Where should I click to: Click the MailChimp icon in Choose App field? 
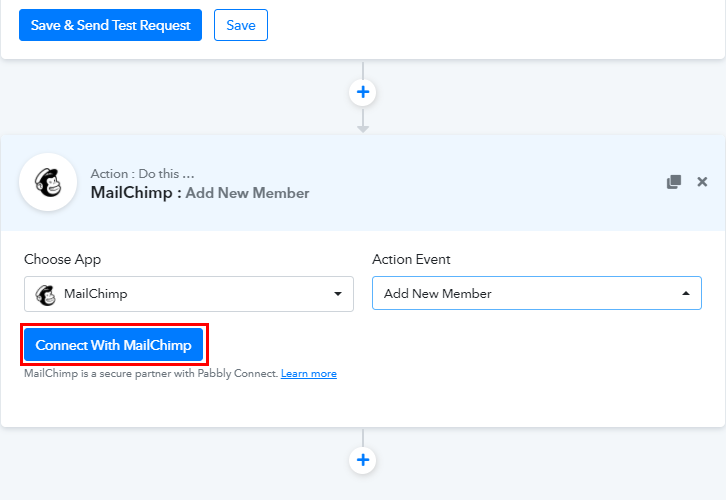46,294
